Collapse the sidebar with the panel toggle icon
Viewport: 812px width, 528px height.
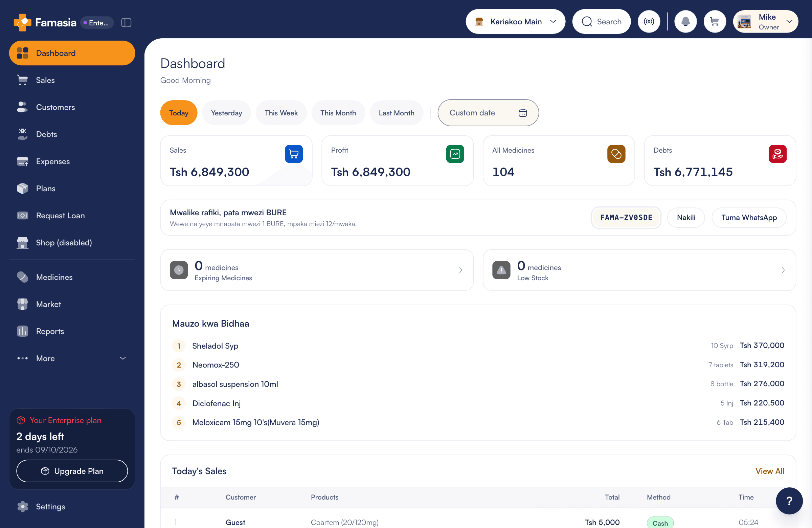tap(126, 23)
